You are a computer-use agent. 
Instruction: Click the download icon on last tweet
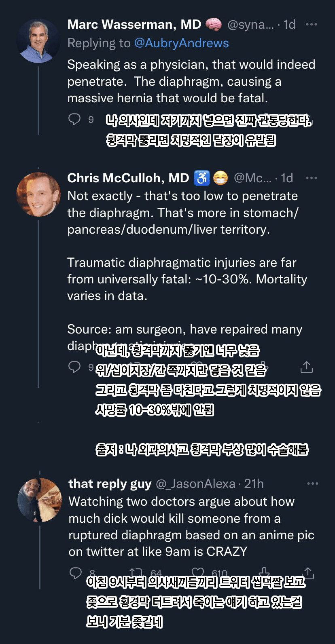tap(264, 572)
